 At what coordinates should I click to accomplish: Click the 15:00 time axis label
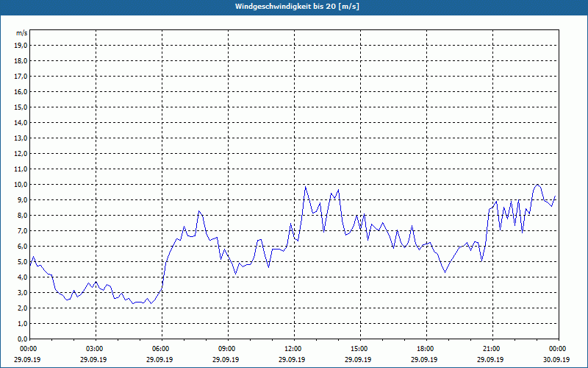click(359, 349)
